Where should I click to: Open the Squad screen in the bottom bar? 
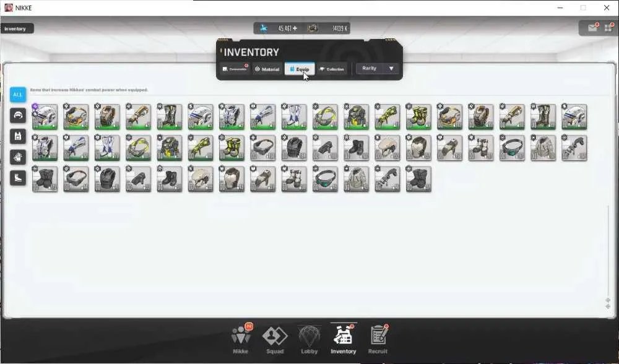coord(275,339)
